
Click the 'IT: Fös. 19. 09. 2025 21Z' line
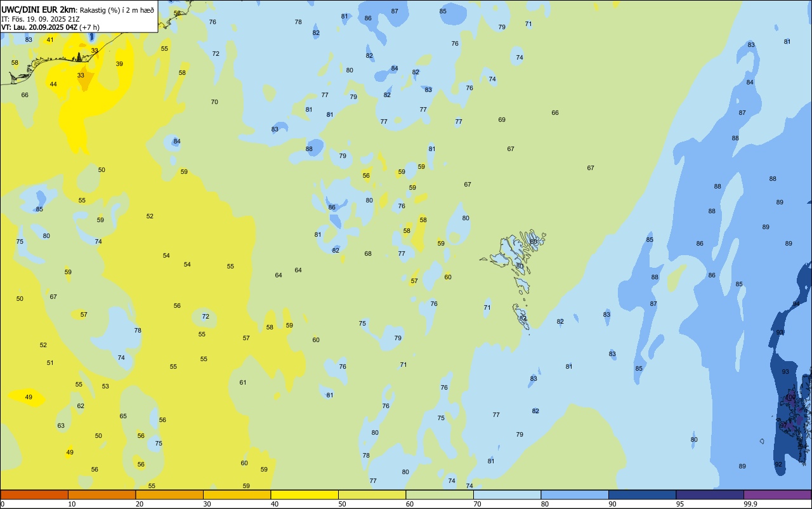tap(40, 19)
